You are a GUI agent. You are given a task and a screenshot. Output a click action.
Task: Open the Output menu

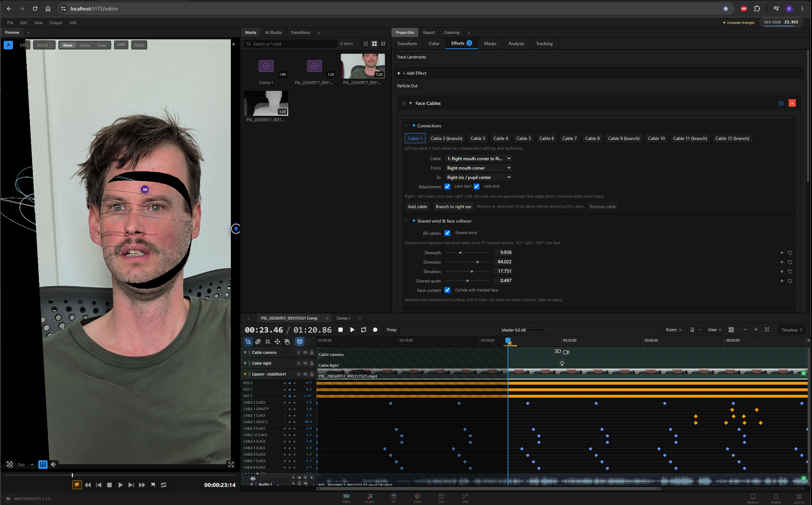56,23
